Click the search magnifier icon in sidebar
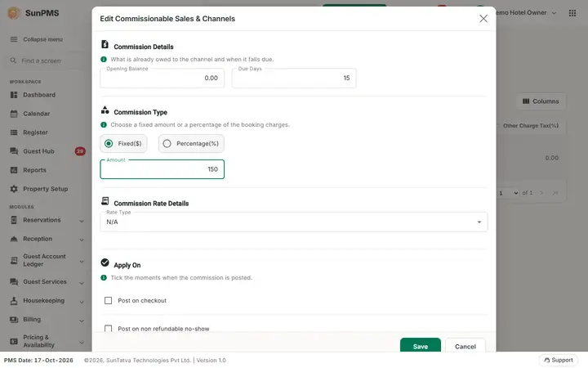This screenshot has width=588, height=368. pos(14,61)
